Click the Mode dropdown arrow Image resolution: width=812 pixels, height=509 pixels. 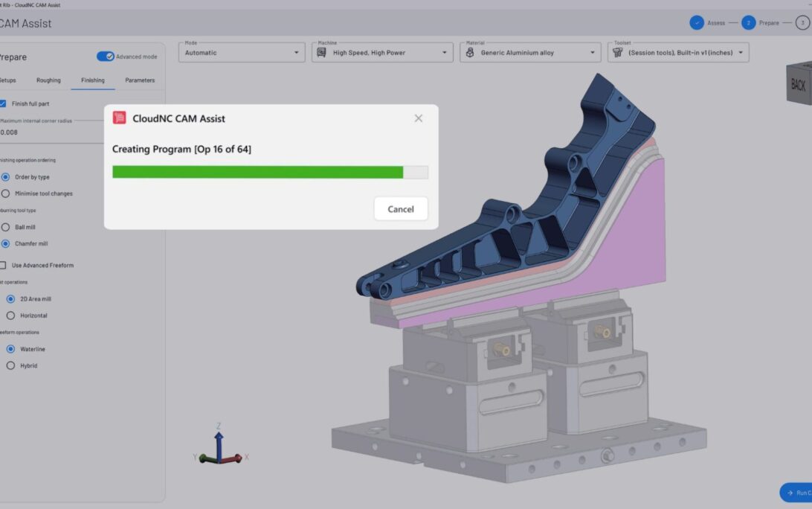pos(296,52)
